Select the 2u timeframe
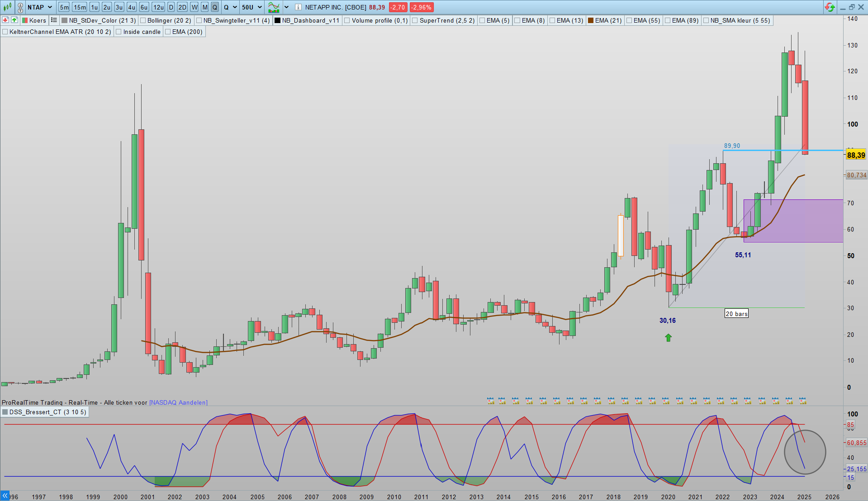 tap(107, 7)
